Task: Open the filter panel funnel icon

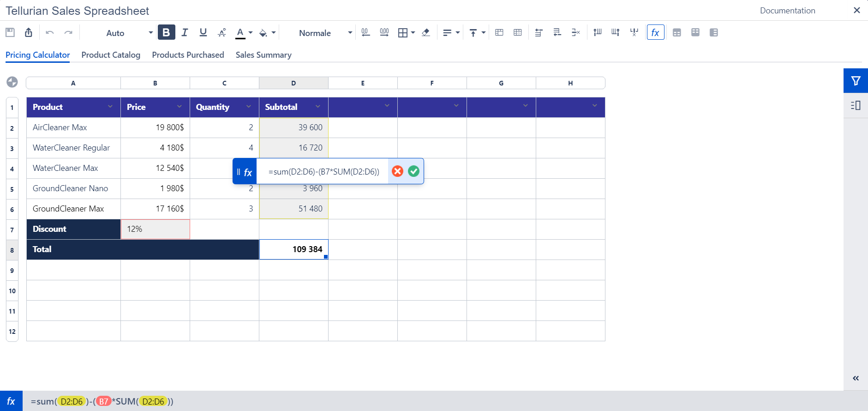Action: pos(856,81)
